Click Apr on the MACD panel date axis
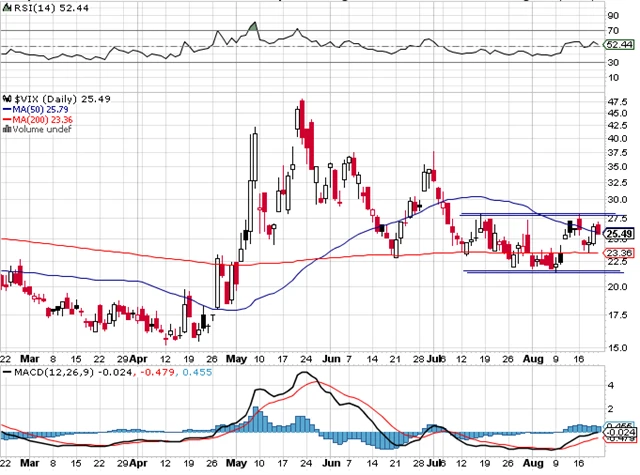Viewport: 640px width, 475px height. click(138, 464)
